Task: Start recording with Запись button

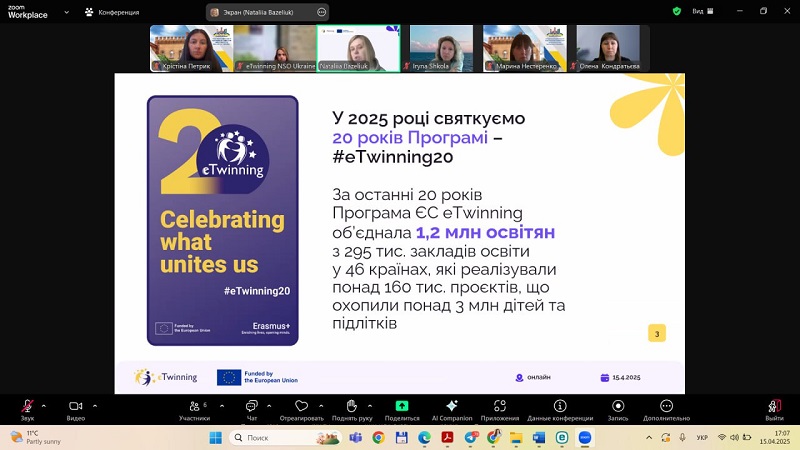Action: pyautogui.click(x=618, y=410)
